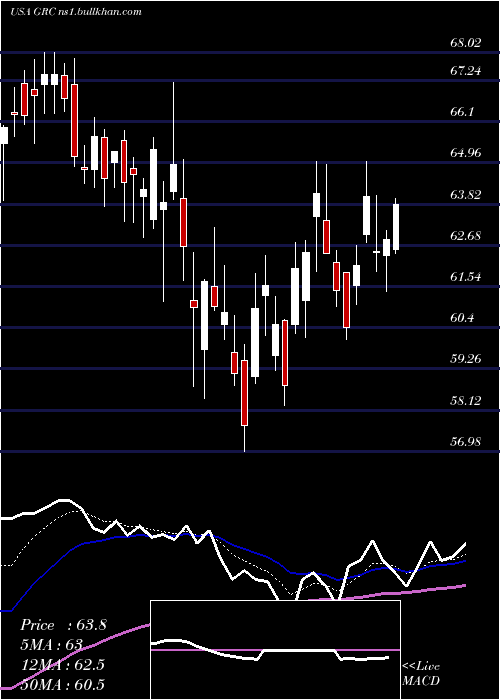
Task: Click the 5MA : 63 readout
Action: 51,645
